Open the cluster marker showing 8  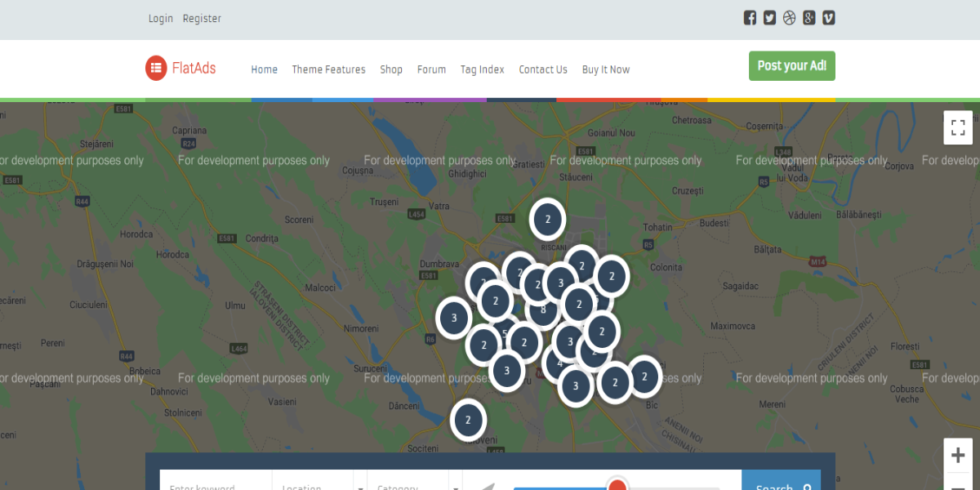(543, 310)
